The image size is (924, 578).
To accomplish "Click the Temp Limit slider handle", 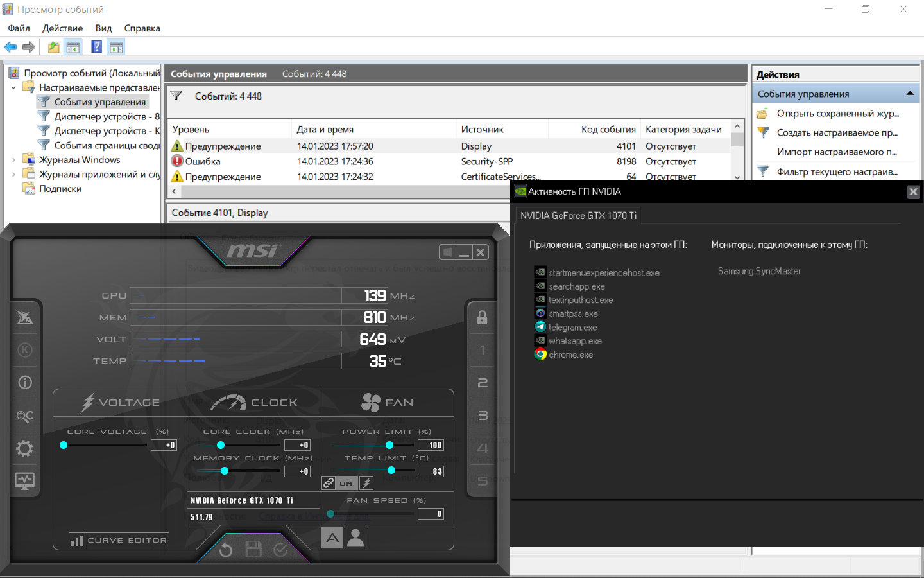I will (391, 471).
